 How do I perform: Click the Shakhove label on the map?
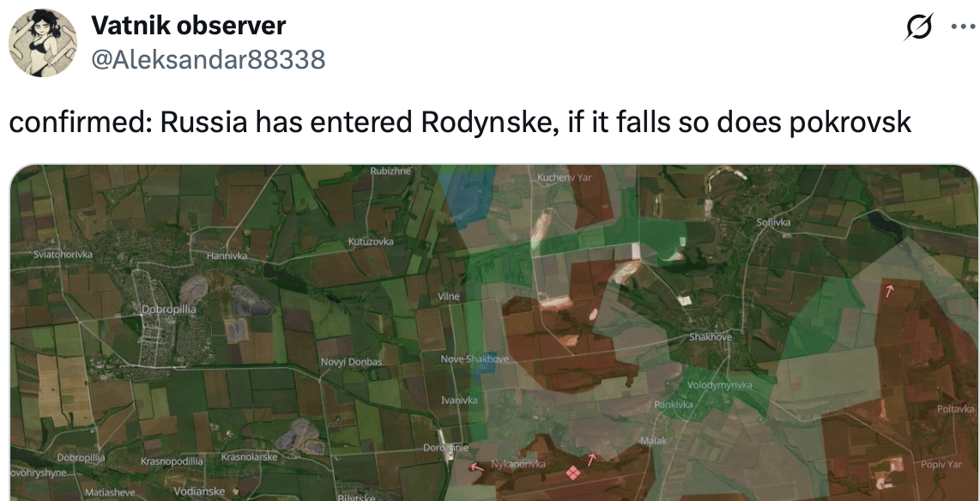[x=711, y=337]
